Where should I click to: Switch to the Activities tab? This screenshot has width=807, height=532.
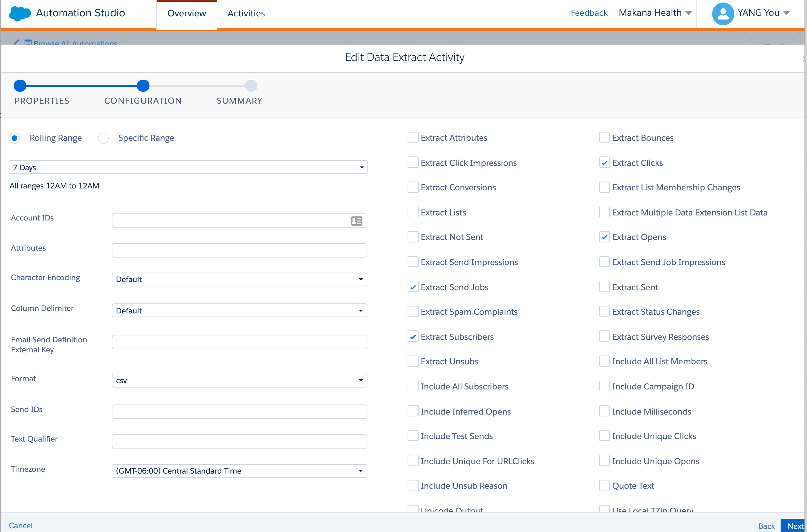click(246, 13)
